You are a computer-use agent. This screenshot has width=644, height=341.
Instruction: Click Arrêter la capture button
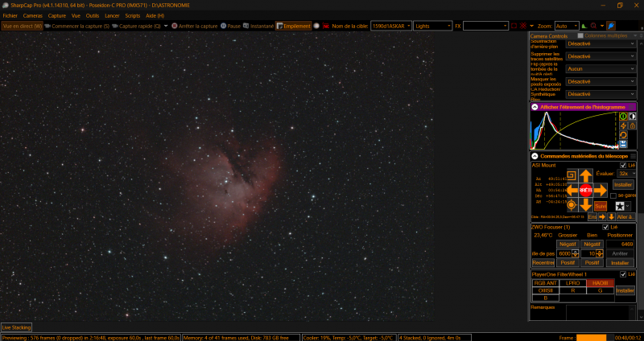194,26
